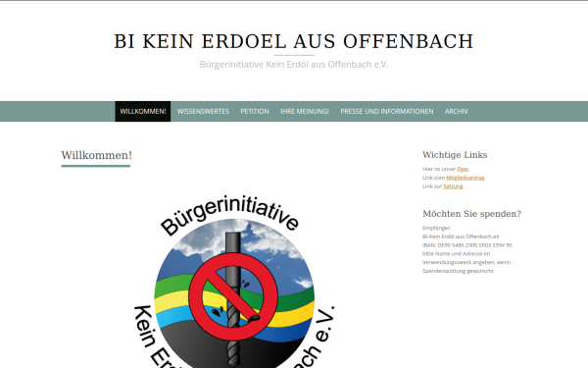Click the Empfänger: label
Viewport: 588px width, 368px height.
coord(436,228)
